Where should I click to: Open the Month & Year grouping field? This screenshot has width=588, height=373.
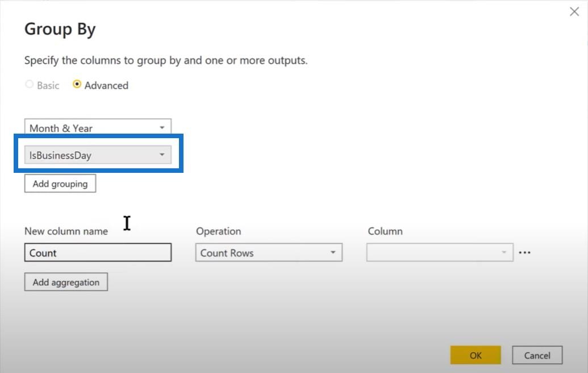point(98,127)
